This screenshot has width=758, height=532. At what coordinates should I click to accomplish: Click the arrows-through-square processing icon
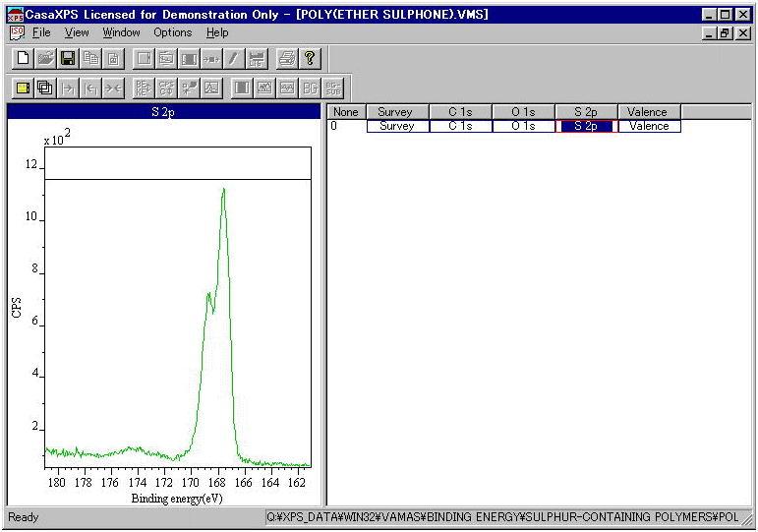[x=211, y=59]
